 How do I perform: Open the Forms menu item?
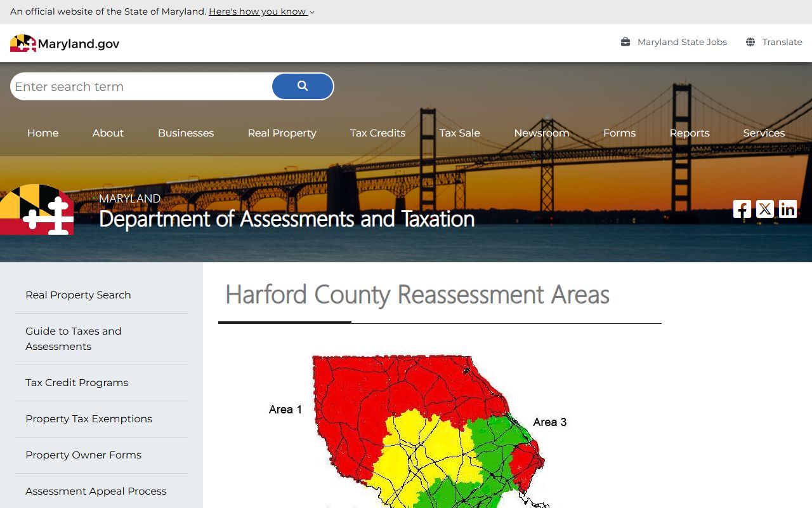click(x=620, y=133)
